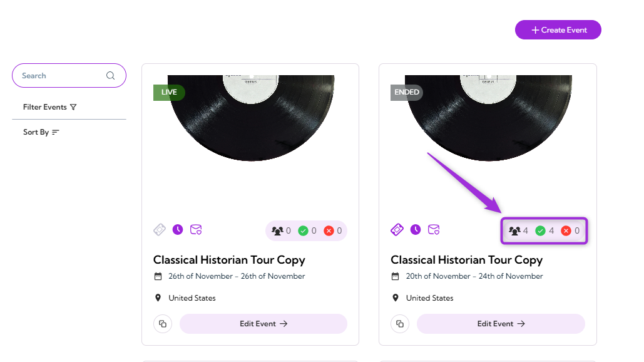Viewport: 644px width, 362px height.
Task: Open the Sort By options
Action: [x=41, y=132]
